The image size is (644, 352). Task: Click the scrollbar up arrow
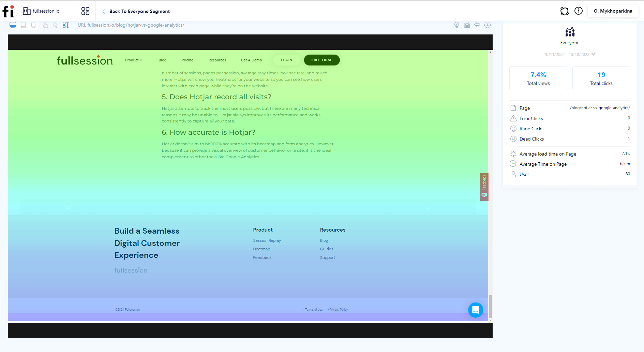click(x=490, y=52)
